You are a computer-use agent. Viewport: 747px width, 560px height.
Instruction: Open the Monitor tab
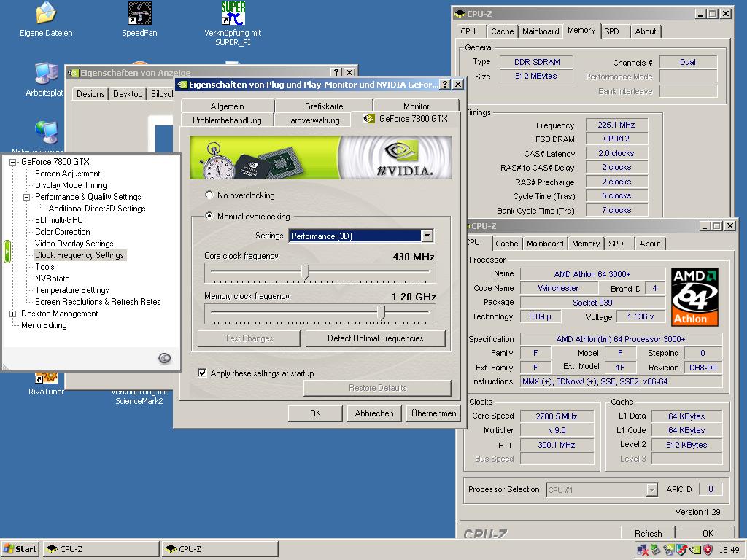click(x=417, y=106)
